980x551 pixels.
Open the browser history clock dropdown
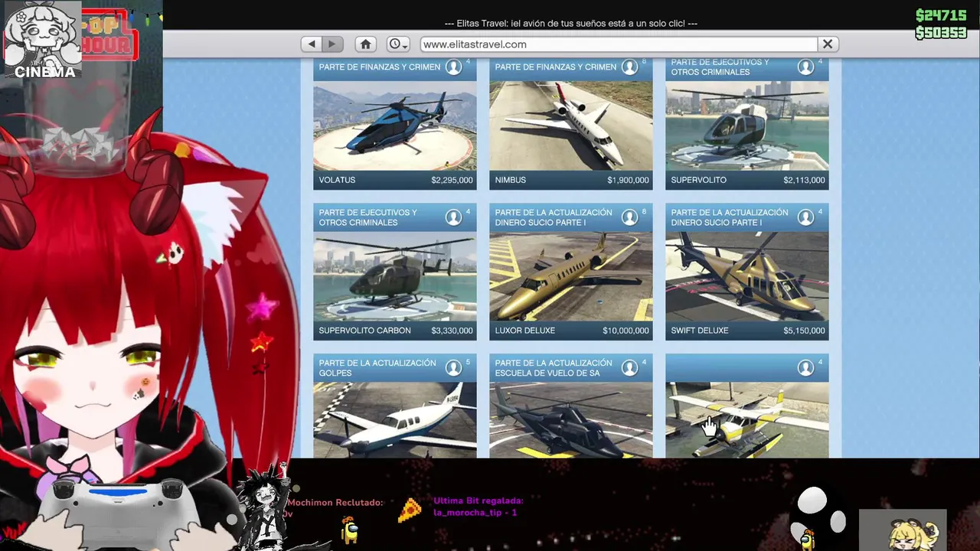tap(398, 44)
